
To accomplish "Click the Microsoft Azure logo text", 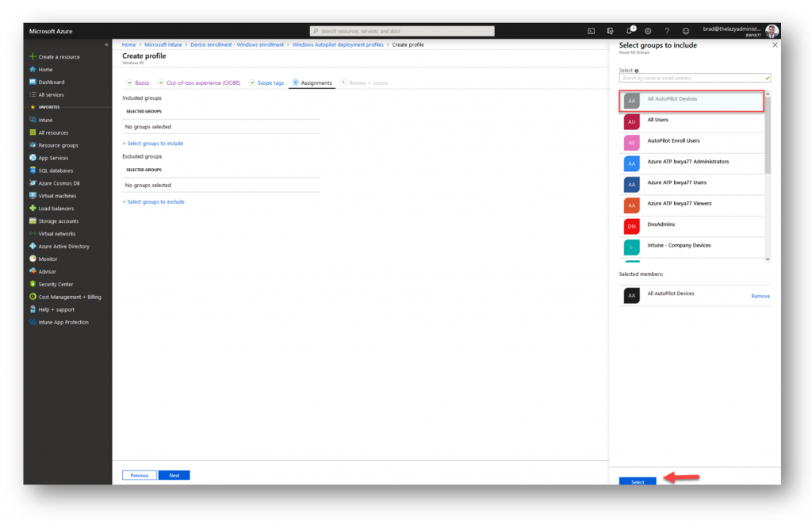I will tap(51, 31).
